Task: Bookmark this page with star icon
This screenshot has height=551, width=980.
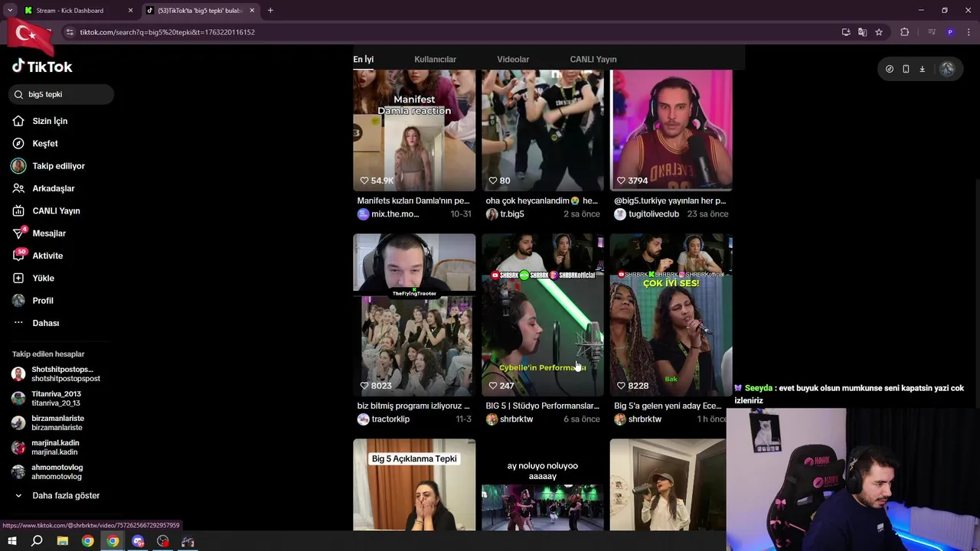Action: click(879, 32)
